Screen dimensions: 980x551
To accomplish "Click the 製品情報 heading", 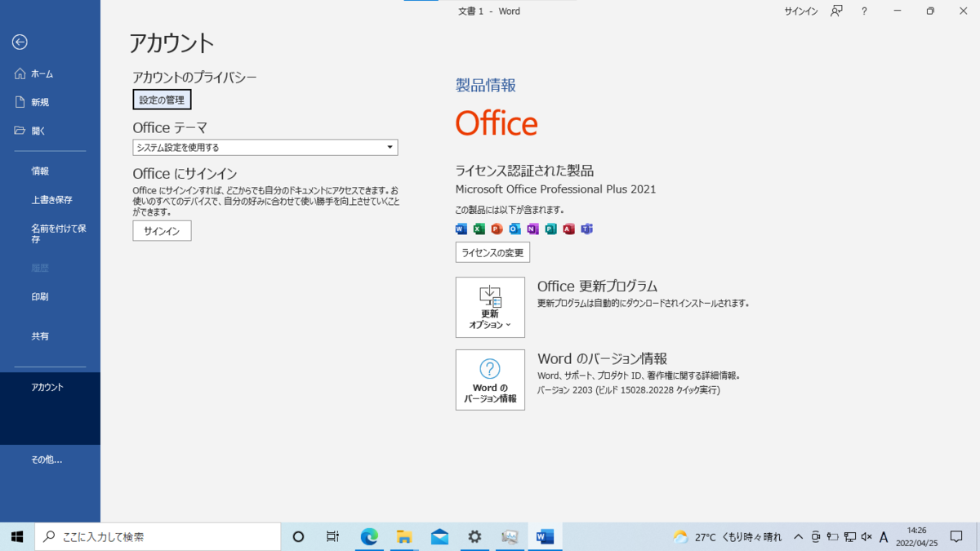I will click(x=486, y=86).
